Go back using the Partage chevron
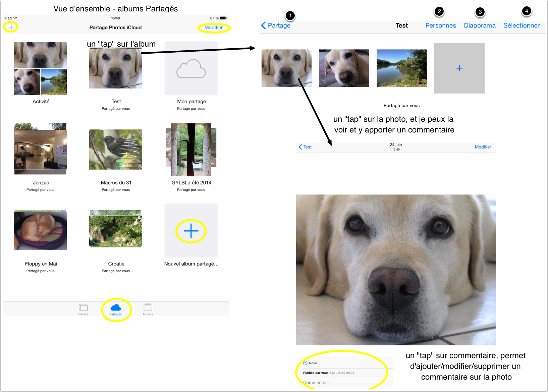The width and height of the screenshot is (548, 392). (276, 25)
